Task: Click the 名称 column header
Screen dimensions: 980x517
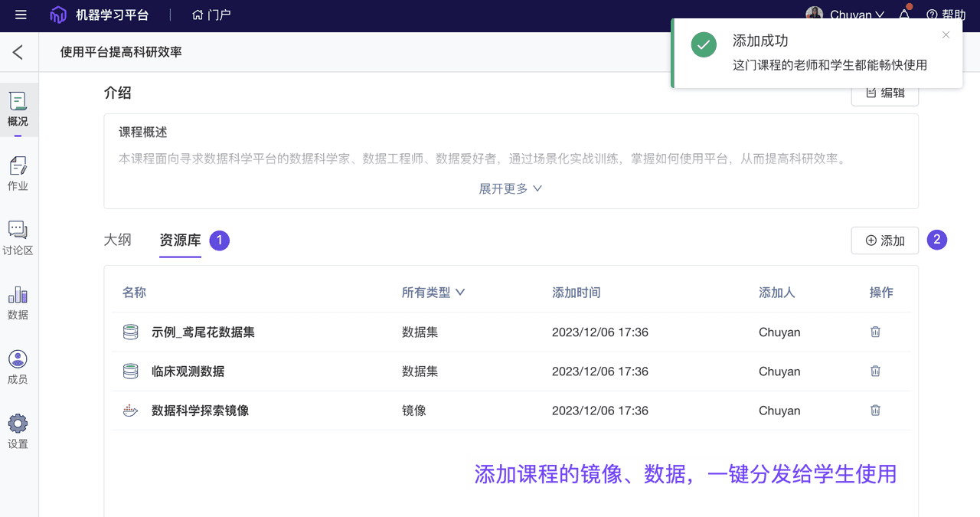Action: [x=134, y=293]
